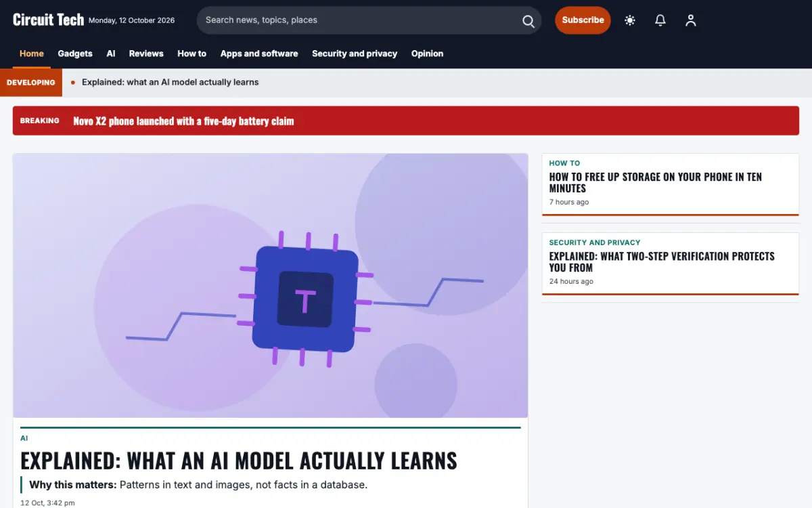Screen dimensions: 812x508
Task: Click the '24 hours ago' timestamp
Action: [x=571, y=281]
